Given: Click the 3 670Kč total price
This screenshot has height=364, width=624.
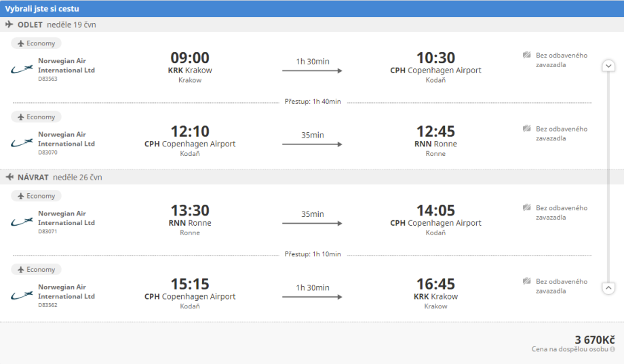Looking at the screenshot, I should pos(594,339).
